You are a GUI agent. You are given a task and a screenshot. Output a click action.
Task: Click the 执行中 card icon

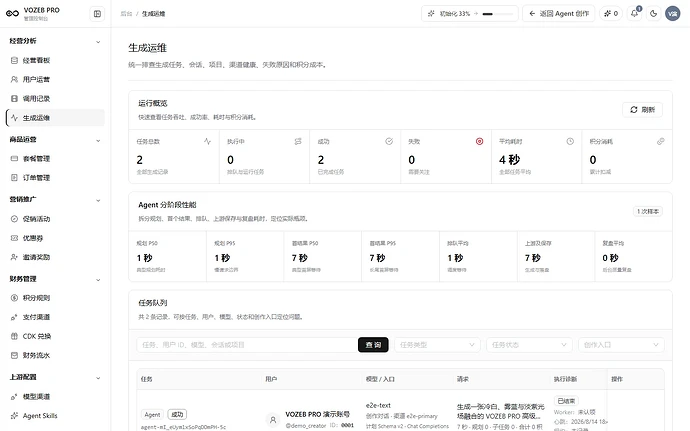[x=298, y=141]
